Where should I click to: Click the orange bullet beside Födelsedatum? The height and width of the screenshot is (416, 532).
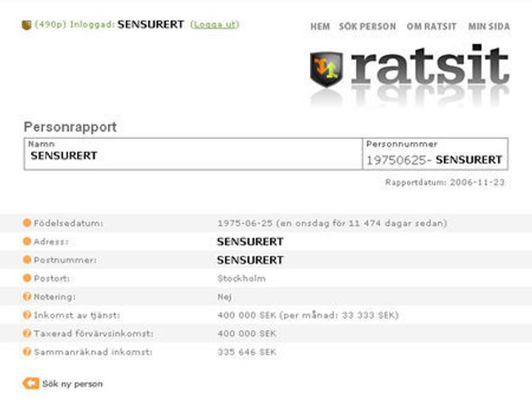point(27,223)
